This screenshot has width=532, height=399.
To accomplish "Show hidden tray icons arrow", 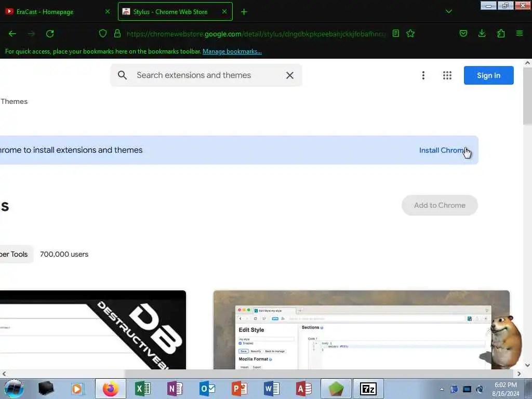I will click(442, 389).
